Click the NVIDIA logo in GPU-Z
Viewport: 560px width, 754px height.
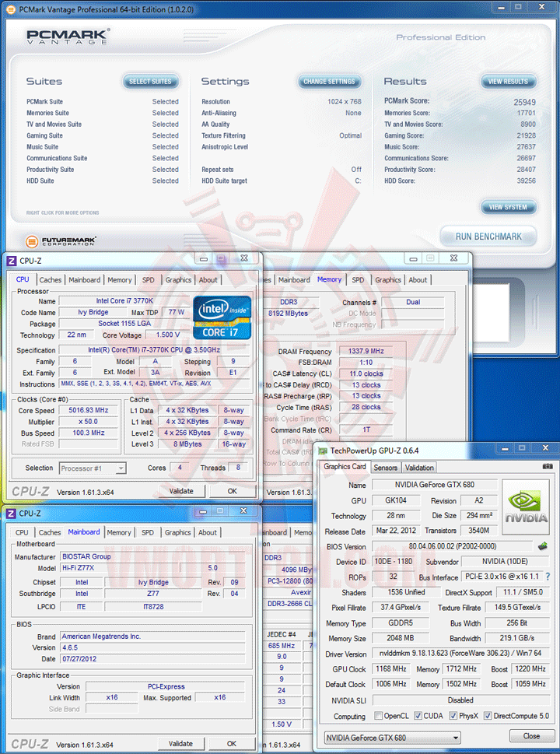tap(526, 507)
